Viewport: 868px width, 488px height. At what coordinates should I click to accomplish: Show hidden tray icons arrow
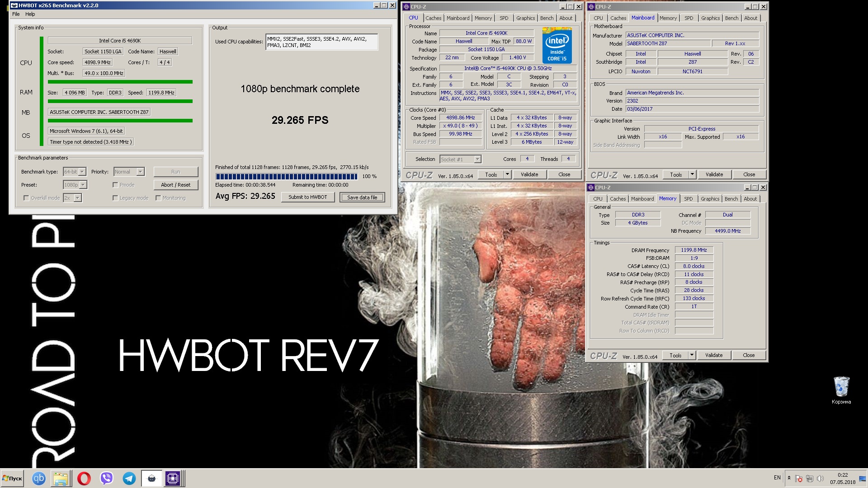[x=789, y=478]
